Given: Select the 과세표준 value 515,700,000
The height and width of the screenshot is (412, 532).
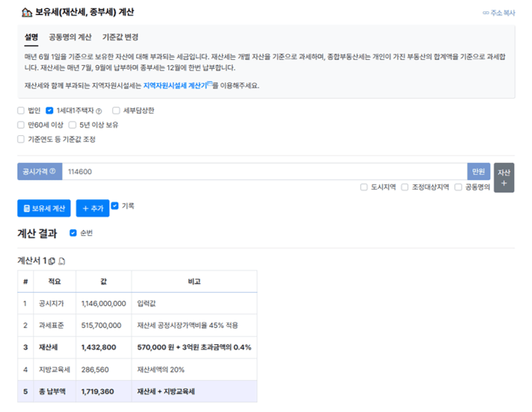Looking at the screenshot, I should (101, 325).
